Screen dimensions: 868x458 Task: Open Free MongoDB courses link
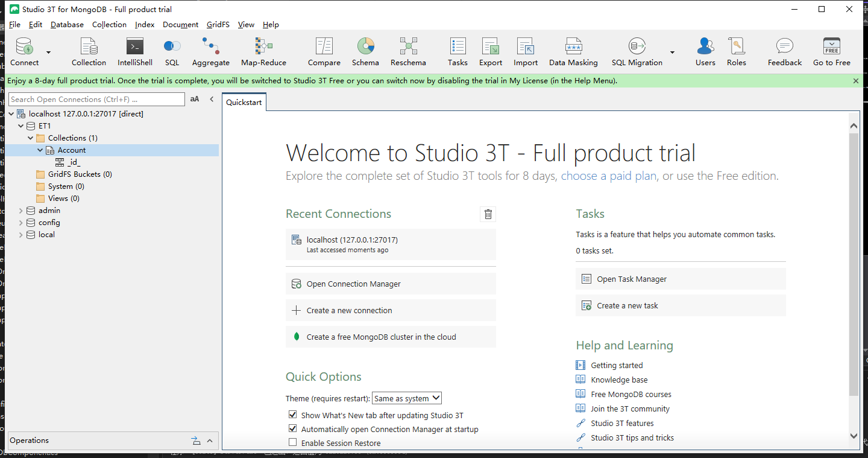click(631, 394)
